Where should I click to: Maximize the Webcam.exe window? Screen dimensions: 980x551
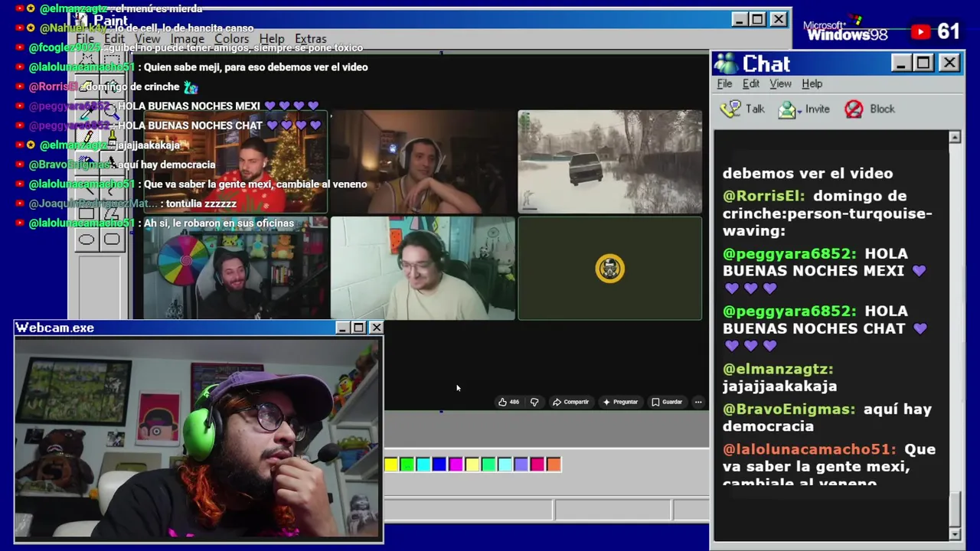[358, 328]
